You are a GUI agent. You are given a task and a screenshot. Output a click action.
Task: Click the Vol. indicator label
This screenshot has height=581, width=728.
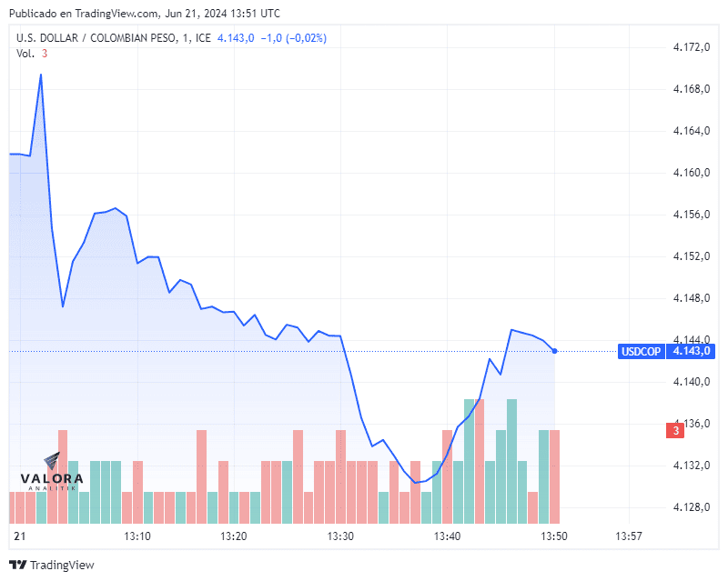click(25, 54)
